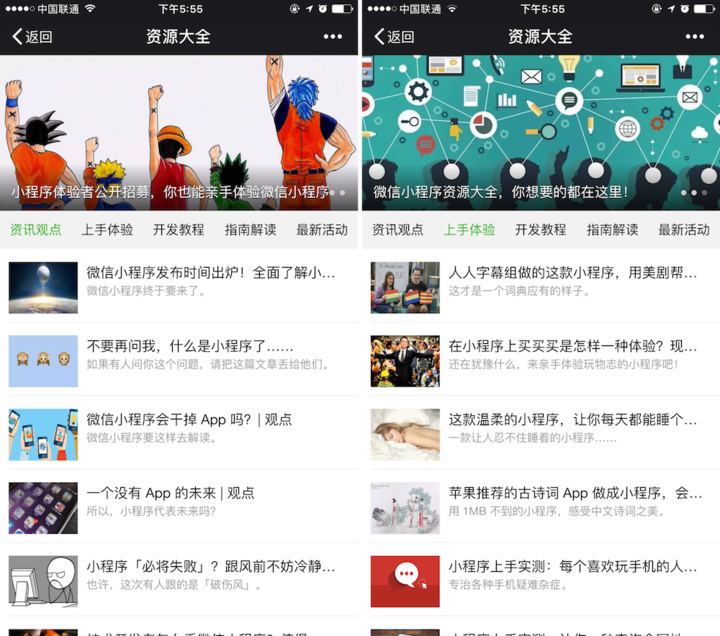Select 资讯观点 tab in right screen

(x=398, y=230)
